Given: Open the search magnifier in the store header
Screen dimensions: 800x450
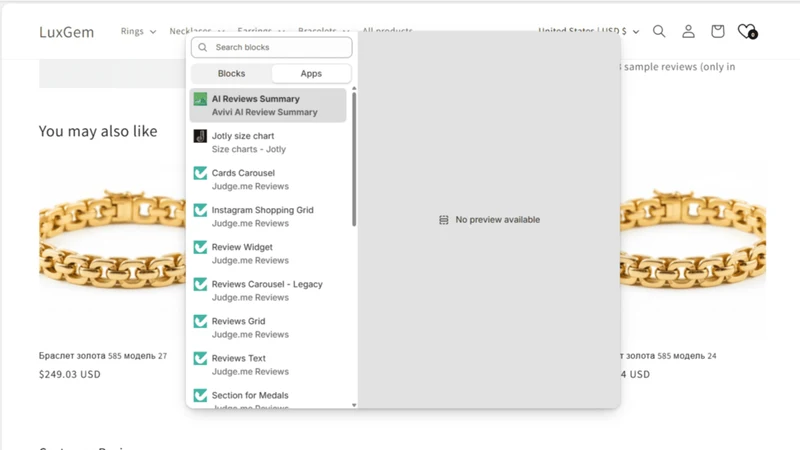Looking at the screenshot, I should (x=659, y=32).
